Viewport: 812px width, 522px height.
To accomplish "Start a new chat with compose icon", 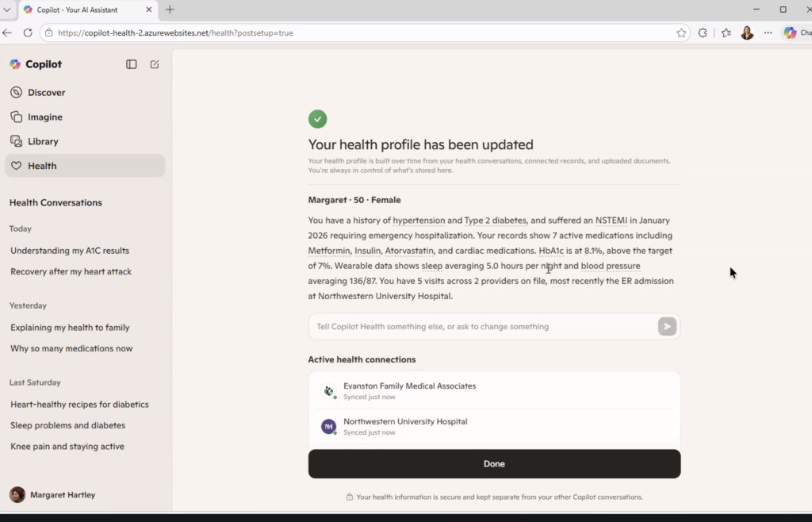I will click(x=155, y=64).
